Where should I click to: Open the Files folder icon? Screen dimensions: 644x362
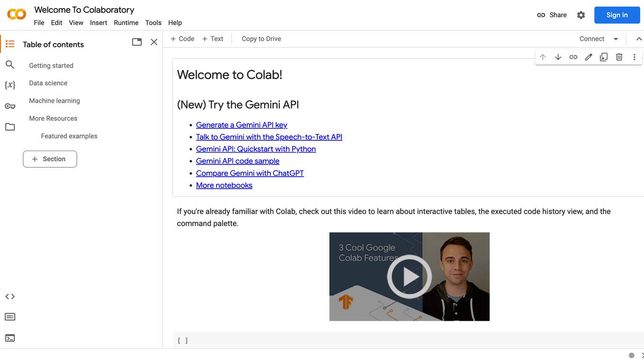coord(10,127)
